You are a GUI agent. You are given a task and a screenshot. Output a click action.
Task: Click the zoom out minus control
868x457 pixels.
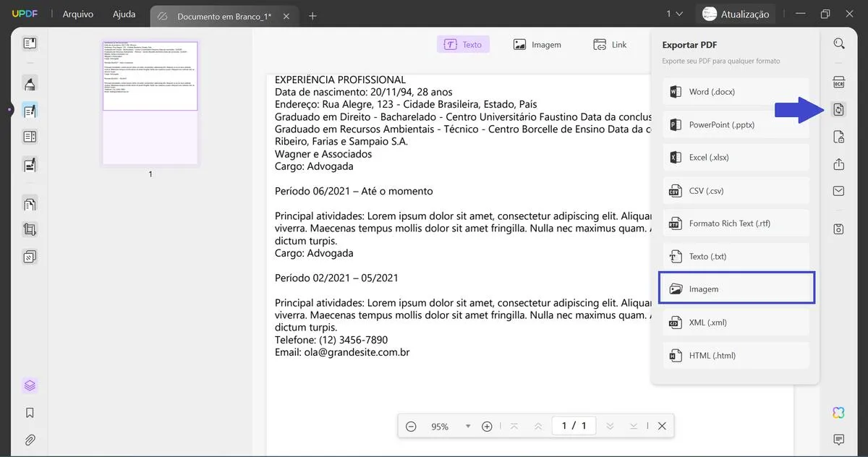tap(411, 426)
